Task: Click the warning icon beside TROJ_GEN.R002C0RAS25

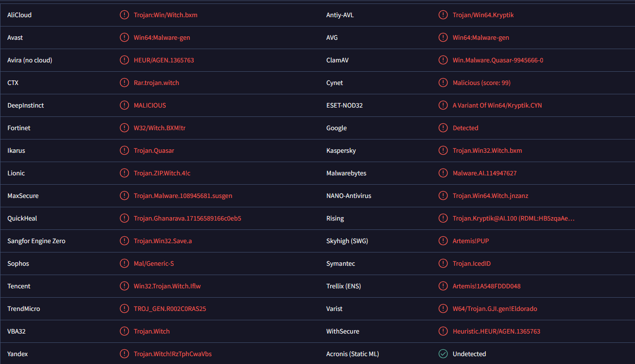Action: pyautogui.click(x=124, y=308)
